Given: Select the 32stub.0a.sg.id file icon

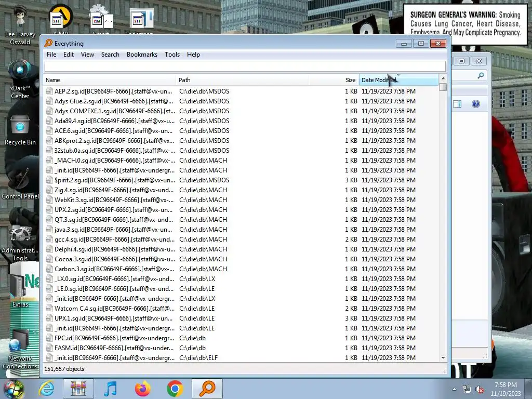Looking at the screenshot, I should (49, 150).
